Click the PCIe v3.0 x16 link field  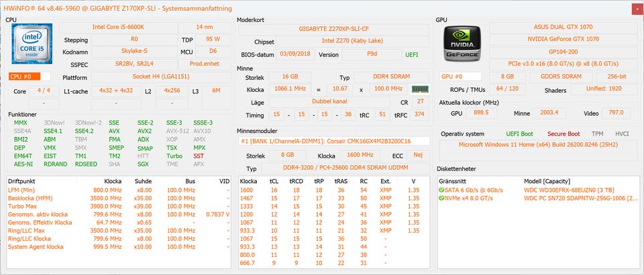(563, 64)
